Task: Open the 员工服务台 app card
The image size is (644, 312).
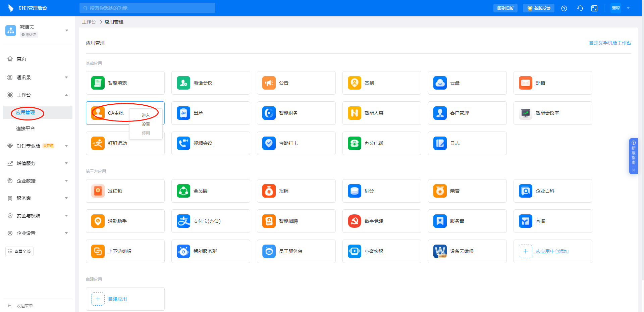Action: 296,251
